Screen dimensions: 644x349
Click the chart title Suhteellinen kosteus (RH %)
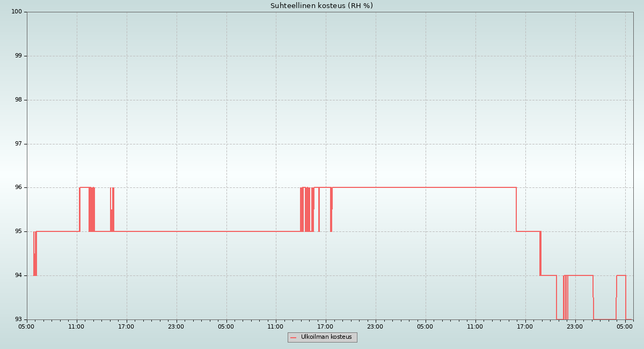pyautogui.click(x=321, y=6)
